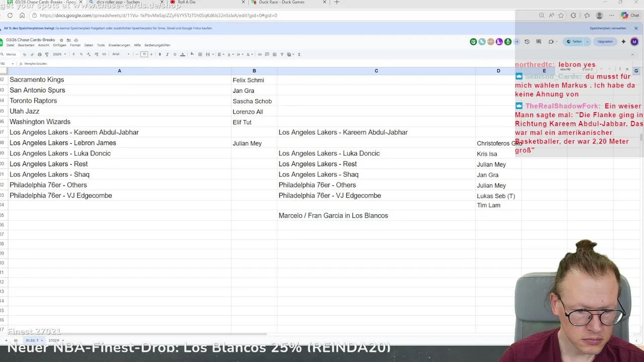This screenshot has width=644, height=362.
Task: View the document cloud save status icon
Action: (x=76, y=40)
